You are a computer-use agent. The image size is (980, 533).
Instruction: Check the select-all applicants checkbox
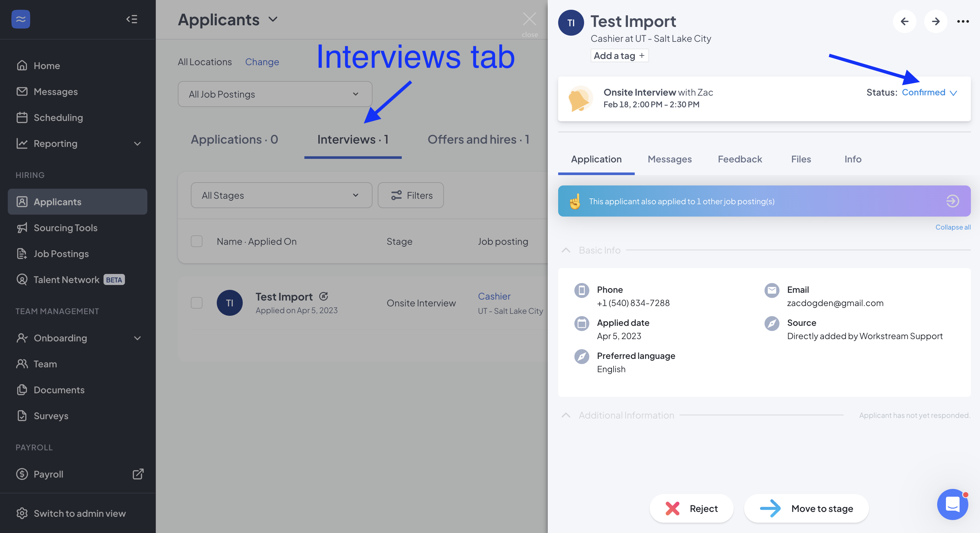(196, 242)
